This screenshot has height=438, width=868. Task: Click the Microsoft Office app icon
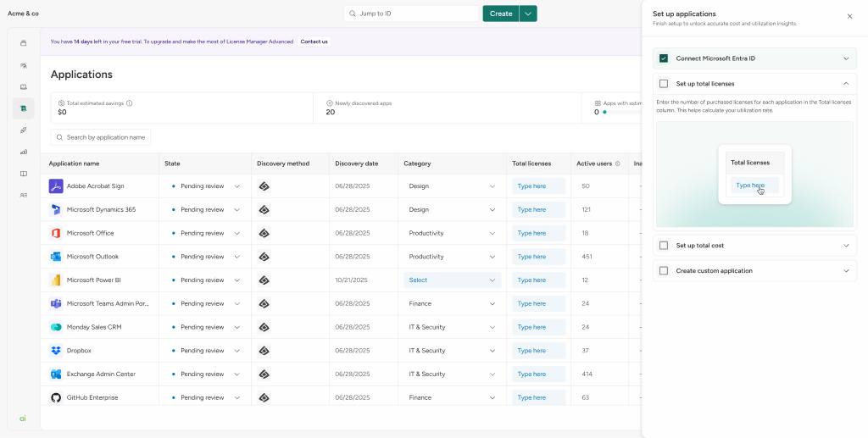pyautogui.click(x=56, y=233)
